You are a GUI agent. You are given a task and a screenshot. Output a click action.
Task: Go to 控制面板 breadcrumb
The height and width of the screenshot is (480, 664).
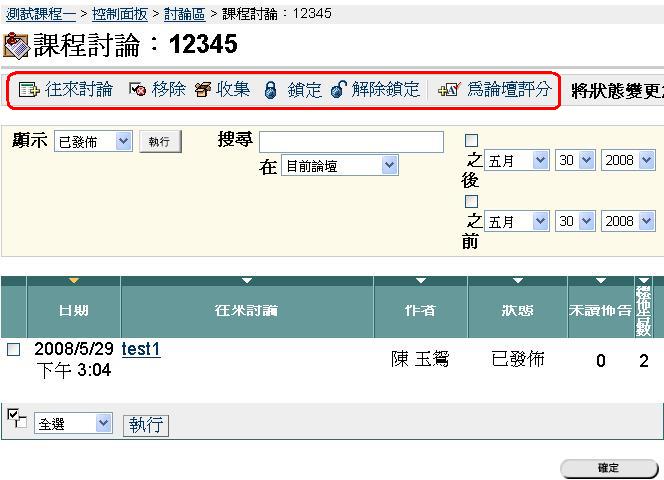coord(120,14)
